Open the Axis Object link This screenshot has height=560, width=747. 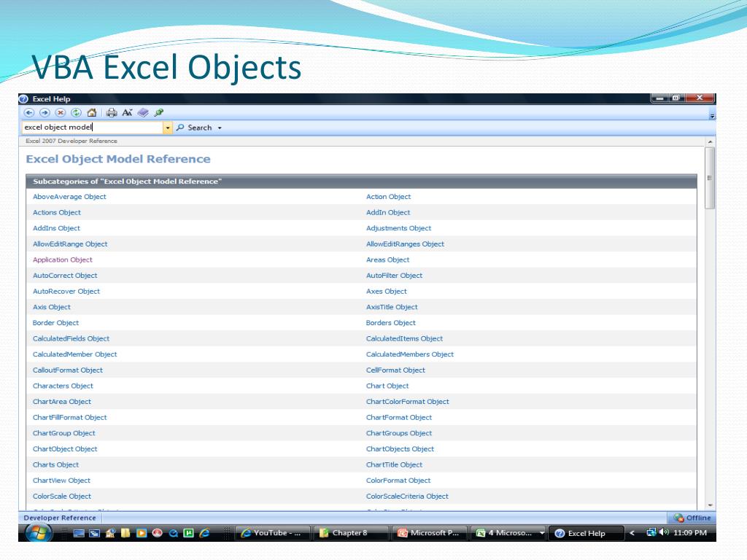coord(52,307)
